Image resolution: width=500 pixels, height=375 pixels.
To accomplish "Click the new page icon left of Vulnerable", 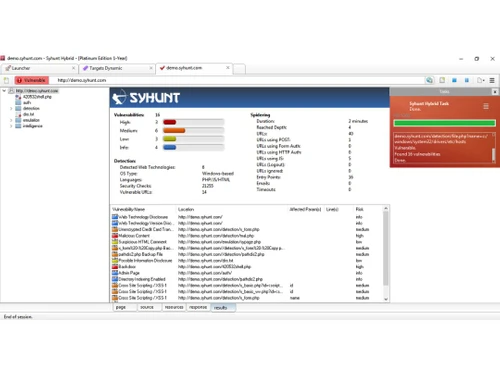I will pos(6,80).
